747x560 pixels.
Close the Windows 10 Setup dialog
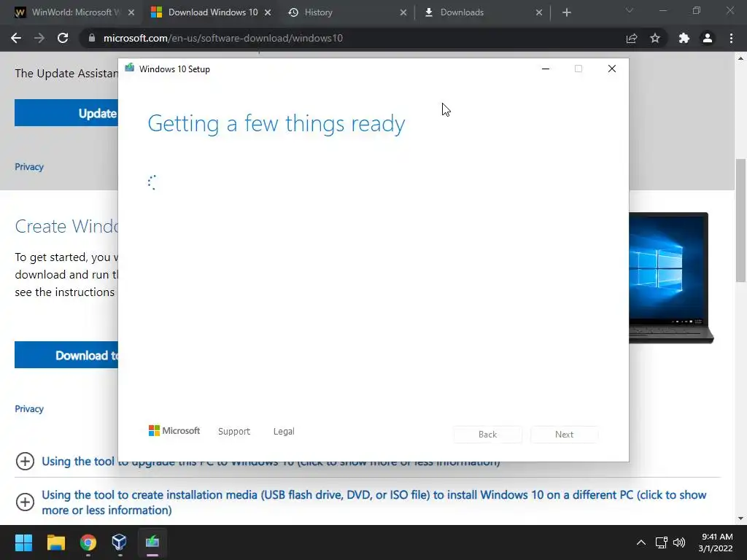click(x=612, y=69)
